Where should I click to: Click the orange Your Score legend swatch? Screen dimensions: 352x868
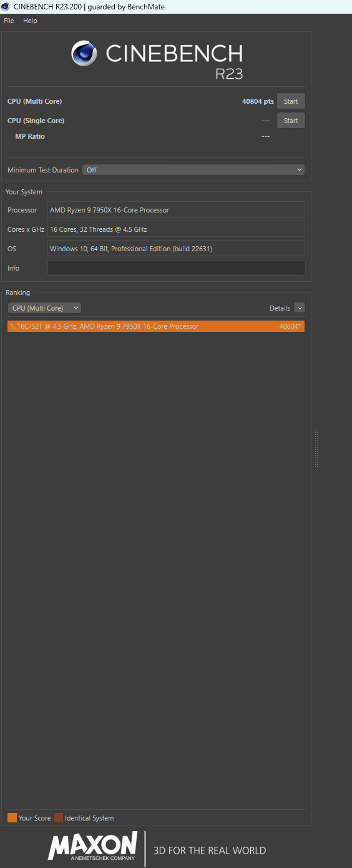[12, 818]
